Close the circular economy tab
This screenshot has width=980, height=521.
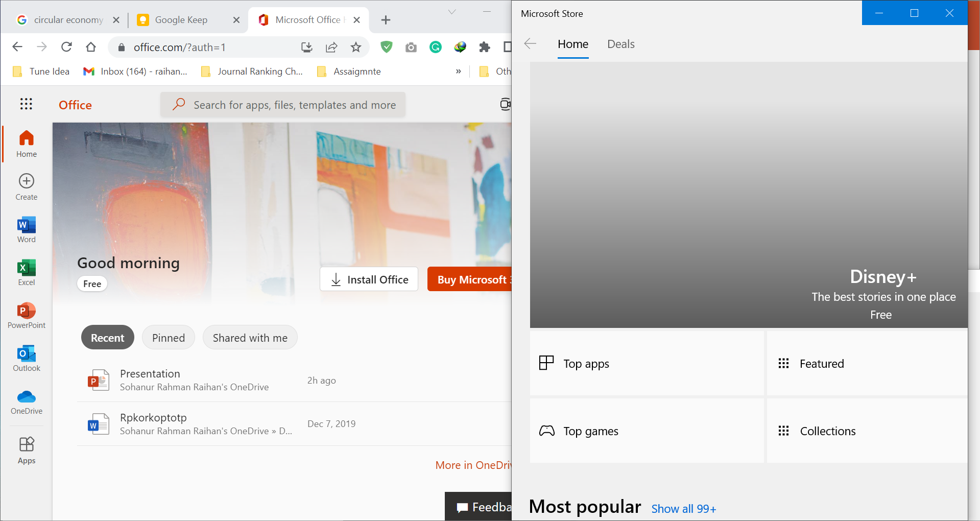click(116, 20)
